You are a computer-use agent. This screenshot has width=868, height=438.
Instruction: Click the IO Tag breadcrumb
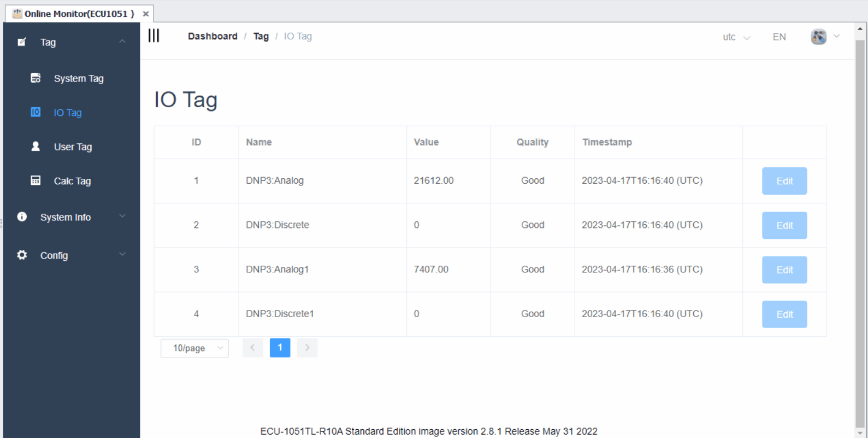point(298,36)
